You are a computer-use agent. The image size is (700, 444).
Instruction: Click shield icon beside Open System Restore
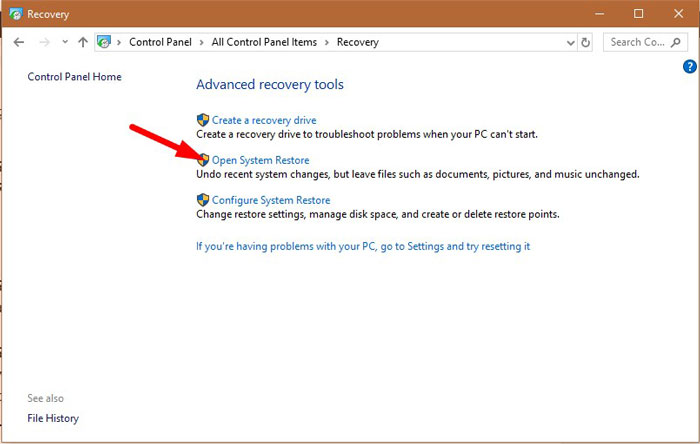[203, 160]
